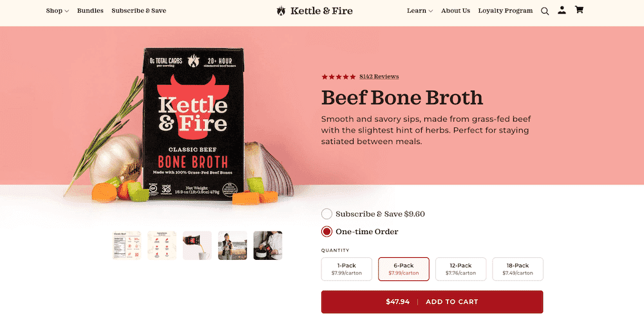This screenshot has height=328, width=644.
Task: Choose the 18-Pack quantity option
Action: [x=518, y=269]
